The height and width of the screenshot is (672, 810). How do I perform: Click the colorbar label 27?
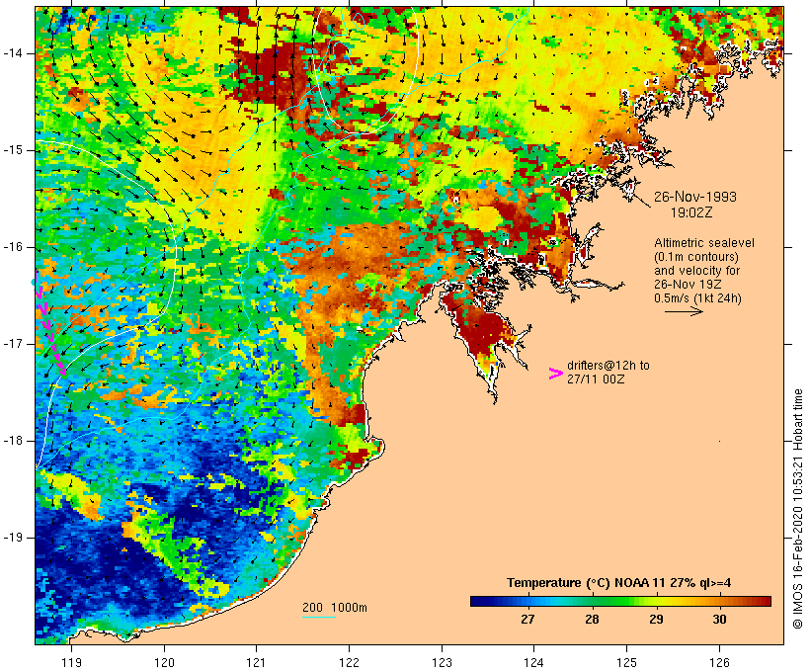[527, 619]
